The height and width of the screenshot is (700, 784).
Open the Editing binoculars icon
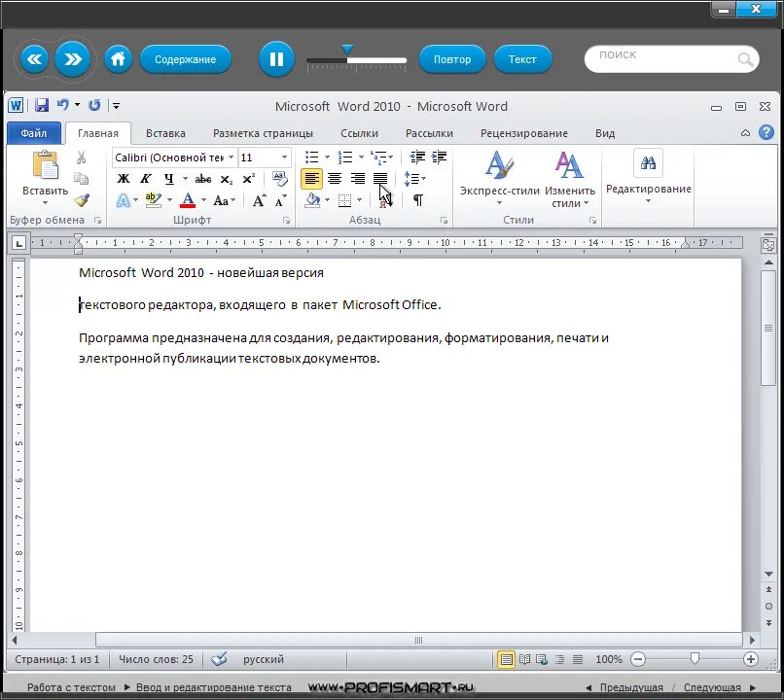648,163
